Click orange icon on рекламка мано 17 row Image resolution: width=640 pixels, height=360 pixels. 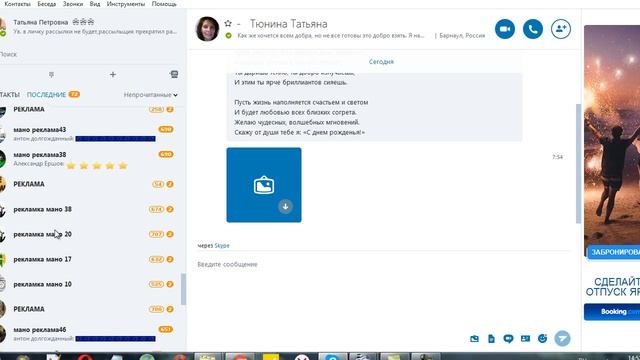(x=170, y=259)
